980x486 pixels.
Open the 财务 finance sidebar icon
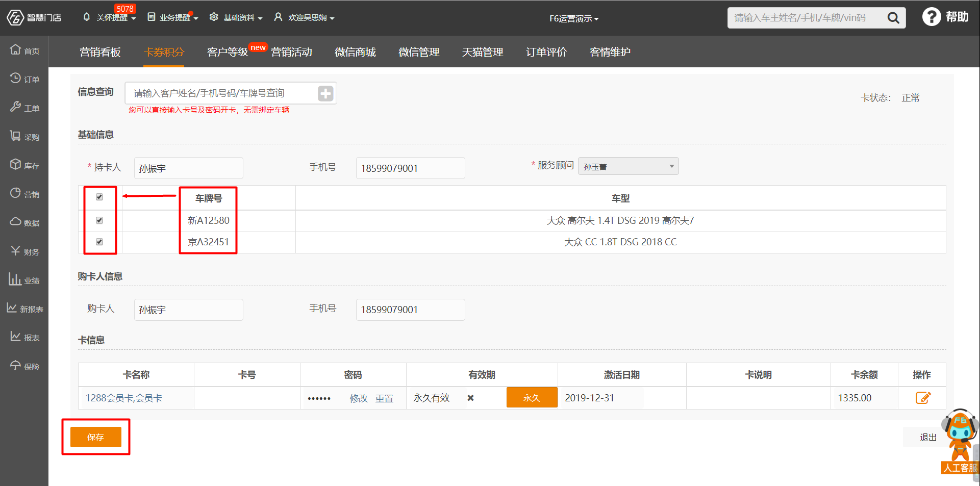point(15,250)
